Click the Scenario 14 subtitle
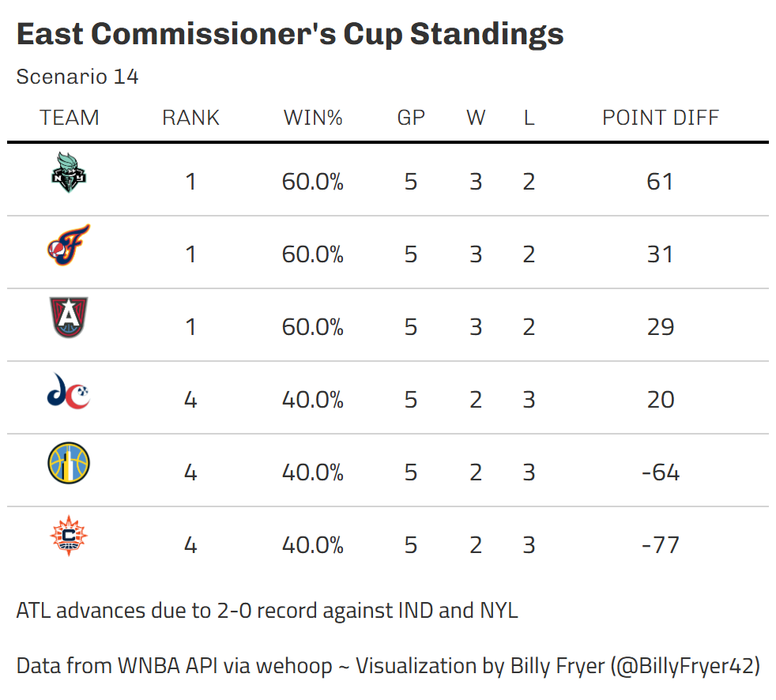Viewport: 776px width, 700px height. (x=77, y=77)
